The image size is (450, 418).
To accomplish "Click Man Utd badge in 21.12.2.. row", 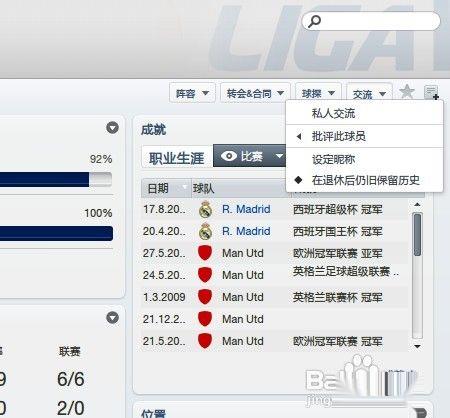I will tap(205, 319).
